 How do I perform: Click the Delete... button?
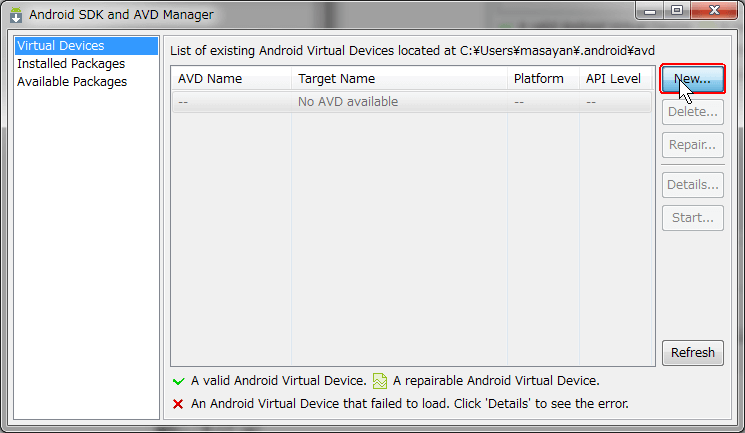point(692,113)
